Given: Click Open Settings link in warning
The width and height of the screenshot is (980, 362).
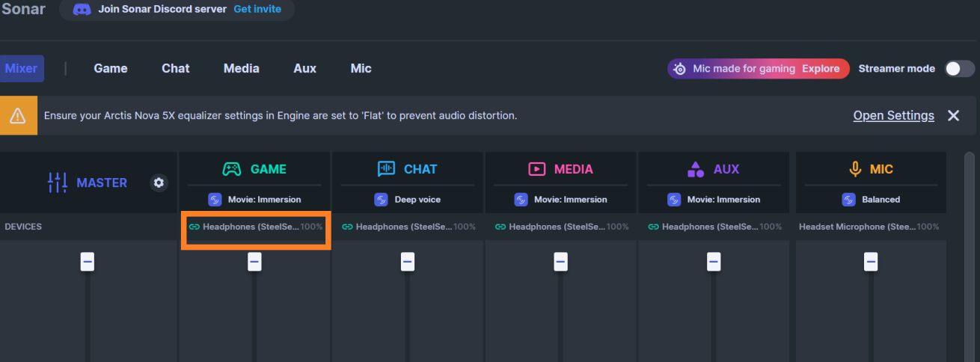Looking at the screenshot, I should (x=893, y=116).
